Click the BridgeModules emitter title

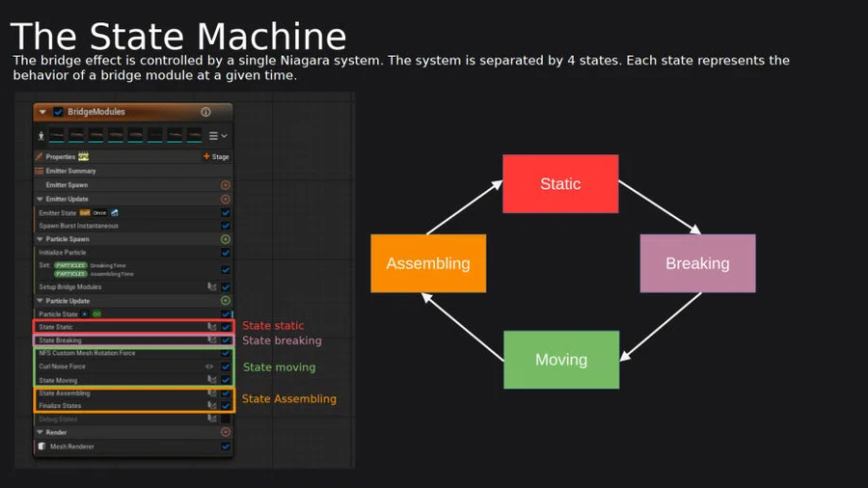[96, 112]
